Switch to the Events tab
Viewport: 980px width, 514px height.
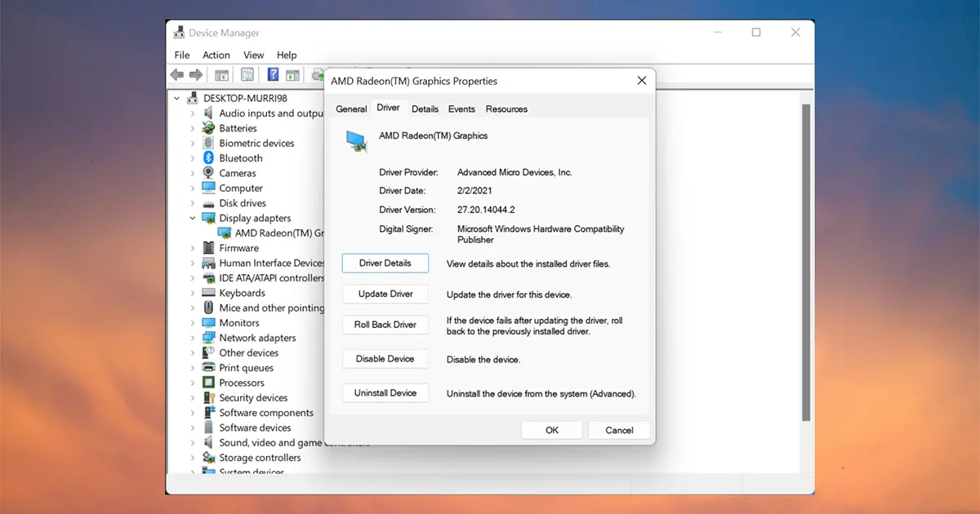(461, 109)
